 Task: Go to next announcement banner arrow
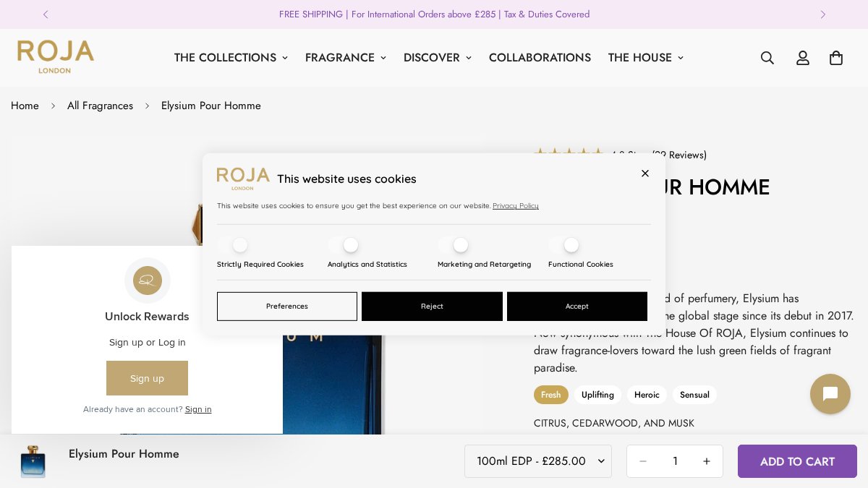pyautogui.click(x=822, y=14)
